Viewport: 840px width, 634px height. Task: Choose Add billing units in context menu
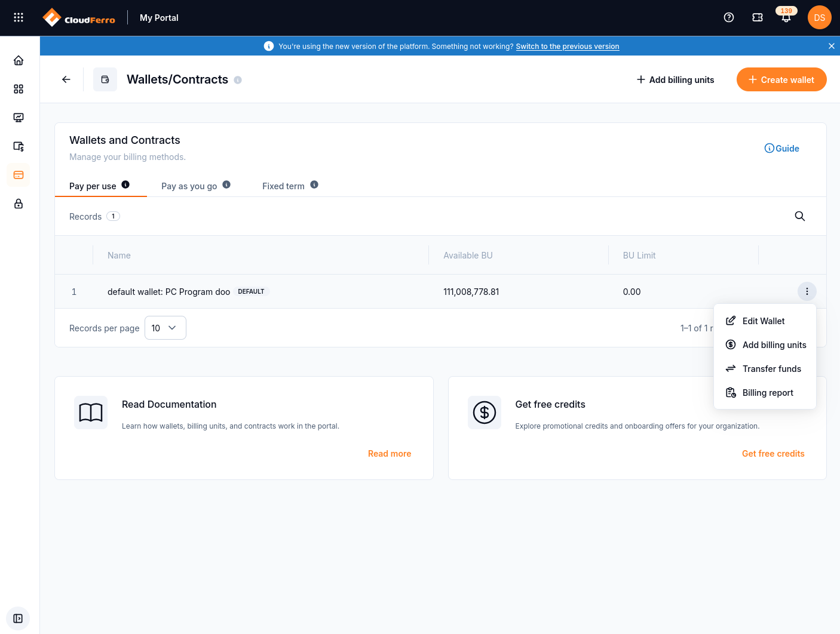[x=765, y=345]
